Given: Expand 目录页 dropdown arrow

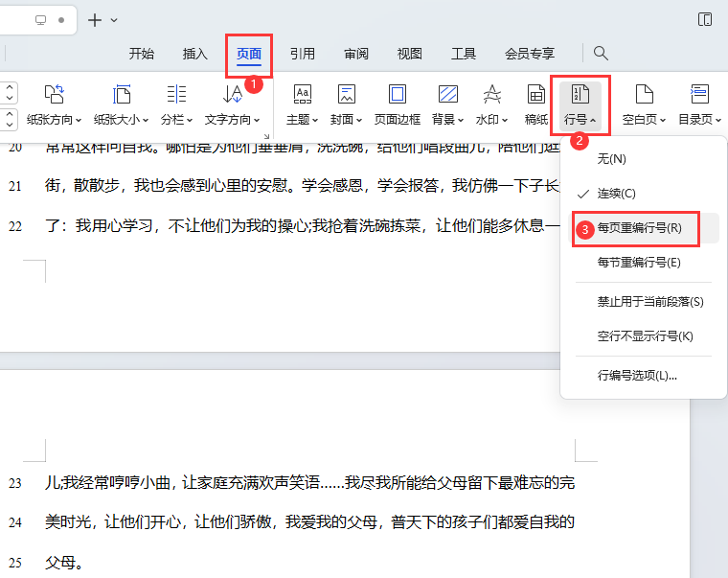Looking at the screenshot, I should [717, 120].
